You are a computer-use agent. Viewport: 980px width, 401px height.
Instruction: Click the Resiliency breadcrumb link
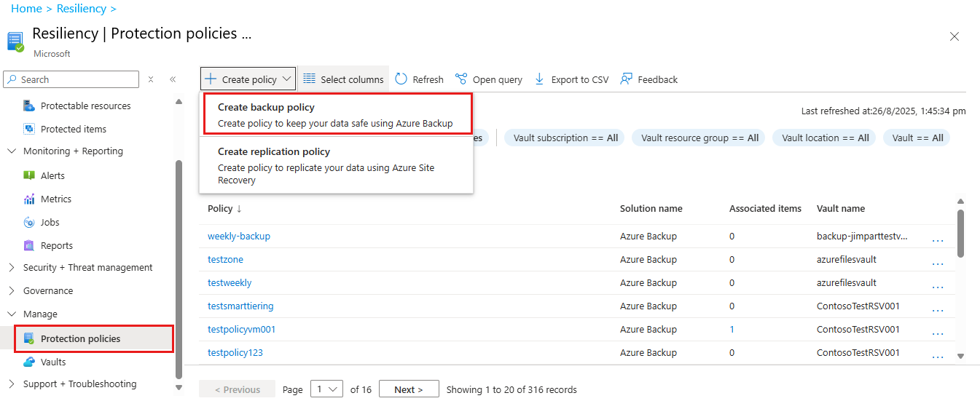click(x=82, y=9)
